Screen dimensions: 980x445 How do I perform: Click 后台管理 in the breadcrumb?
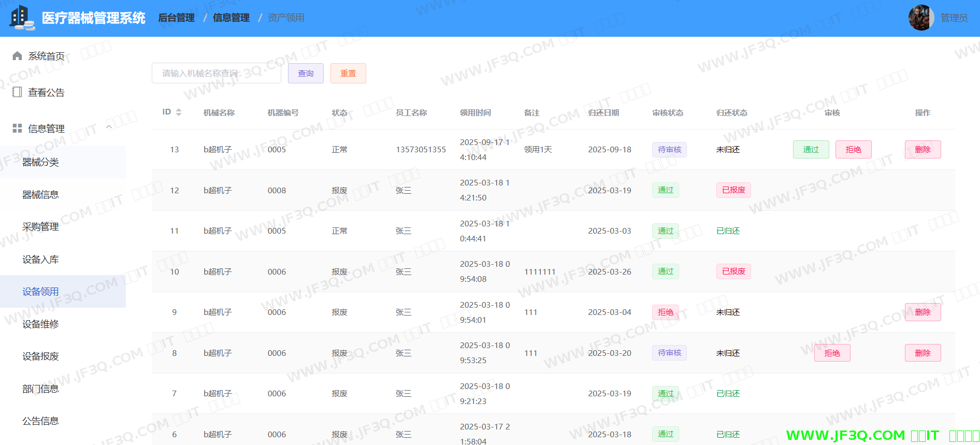coord(176,18)
